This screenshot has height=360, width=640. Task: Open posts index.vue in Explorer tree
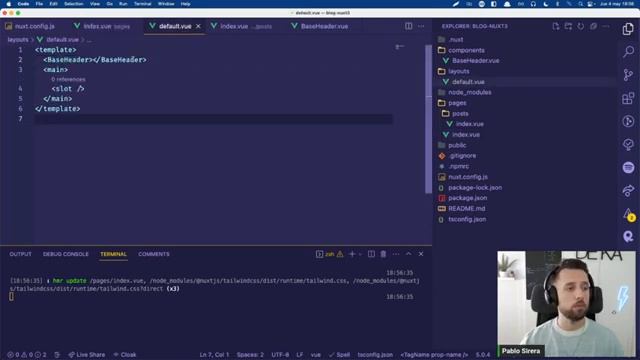(469, 124)
